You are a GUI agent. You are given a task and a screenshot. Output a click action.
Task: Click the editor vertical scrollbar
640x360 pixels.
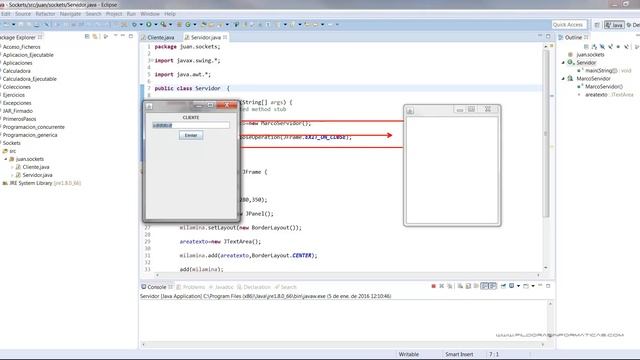546,133
